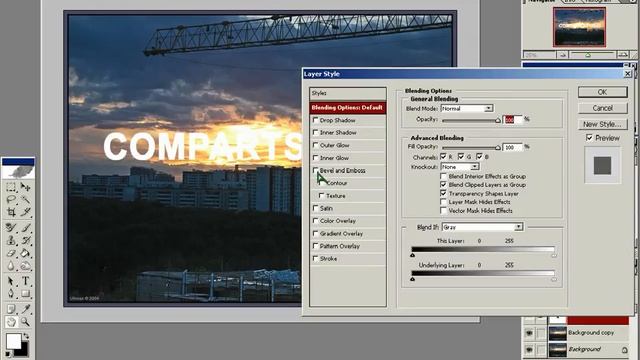Click the foreground color swatch

pyautogui.click(x=13, y=341)
